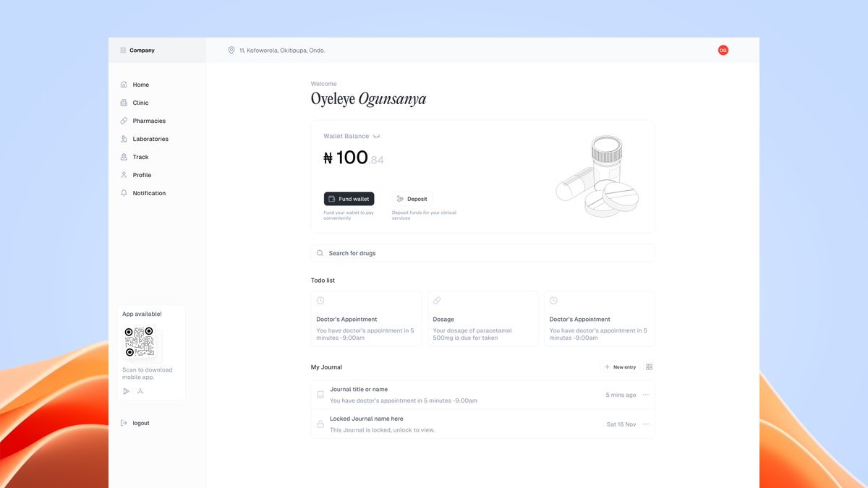
Task: Toggle the Company sidebar menu
Action: pyautogui.click(x=123, y=51)
